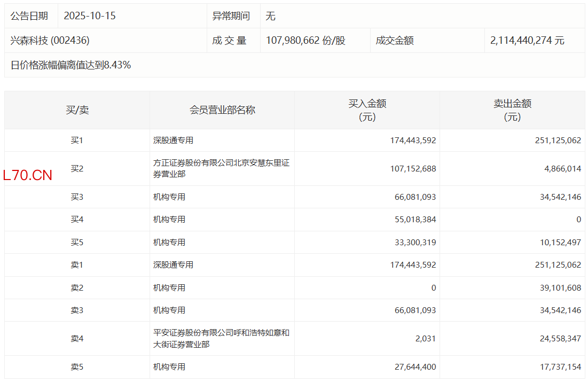588x382 pixels.
Task: Click the 成交量 value 107,980,662 份/股
Action: pyautogui.click(x=305, y=41)
